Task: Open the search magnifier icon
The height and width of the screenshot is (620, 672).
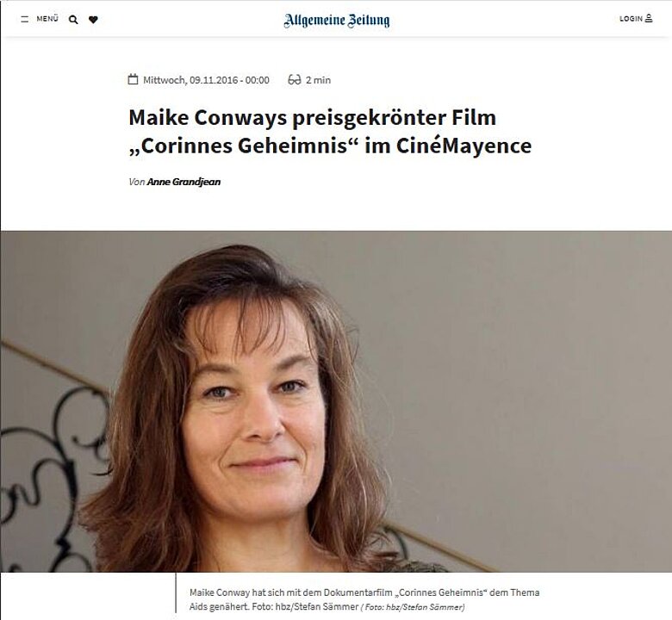Action: 73,20
